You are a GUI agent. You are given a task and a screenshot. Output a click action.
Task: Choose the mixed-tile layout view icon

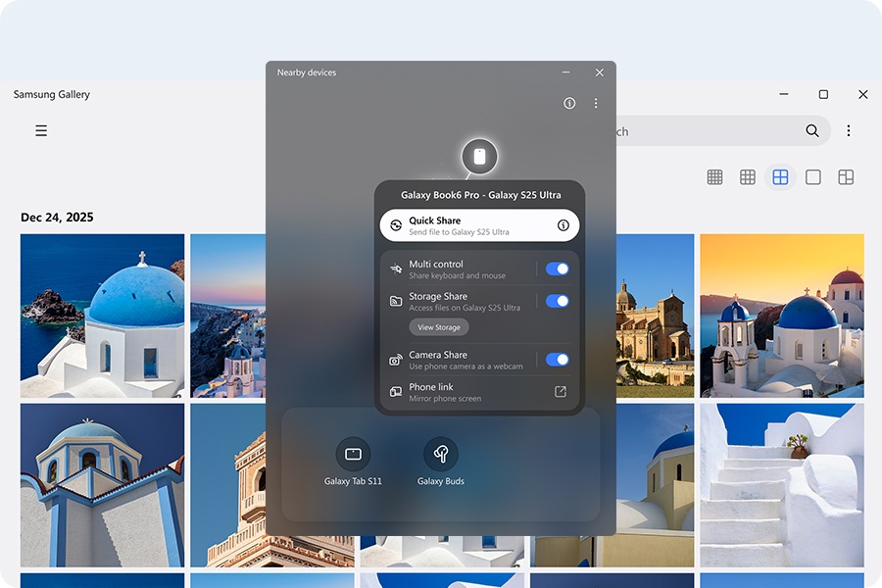(846, 177)
